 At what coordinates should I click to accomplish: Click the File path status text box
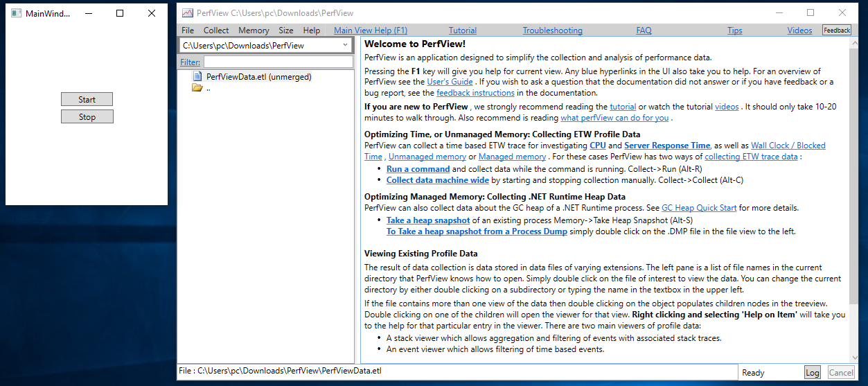457,371
